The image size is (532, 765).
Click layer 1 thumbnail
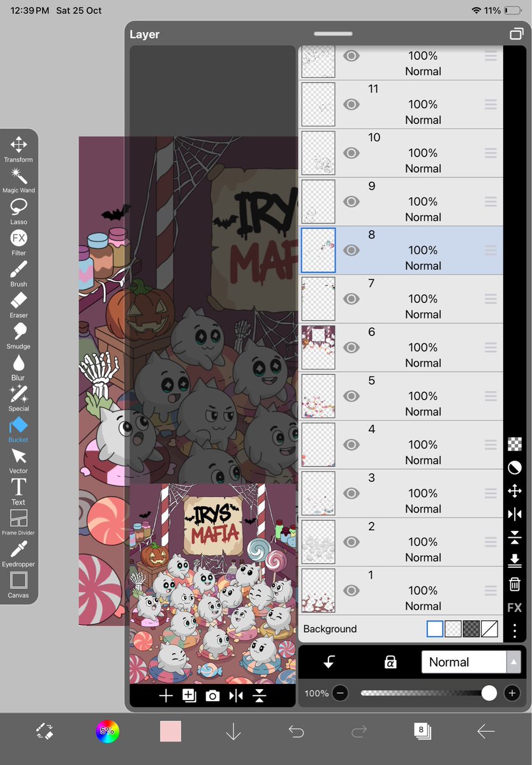click(318, 590)
